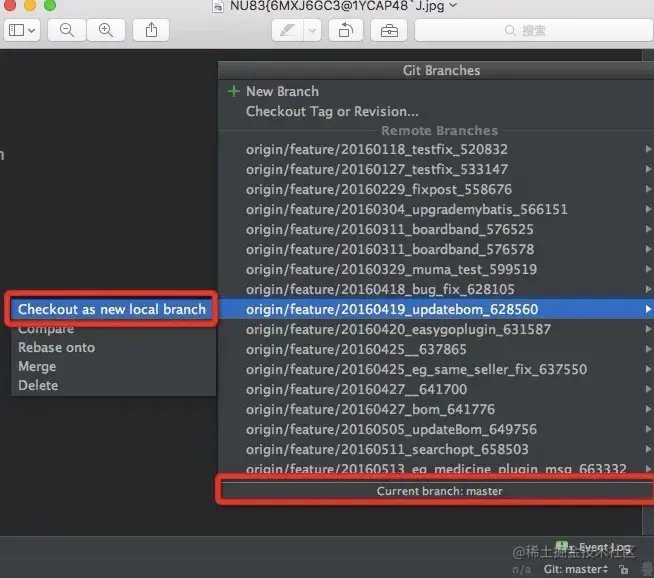Viewport: 654px width, 578px height.
Task: Click the Current branch: master label
Action: (439, 491)
